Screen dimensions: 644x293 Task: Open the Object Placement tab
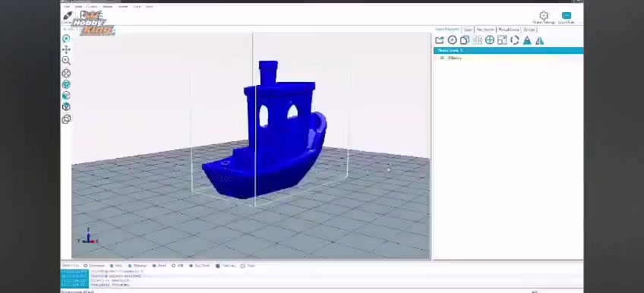click(x=447, y=30)
